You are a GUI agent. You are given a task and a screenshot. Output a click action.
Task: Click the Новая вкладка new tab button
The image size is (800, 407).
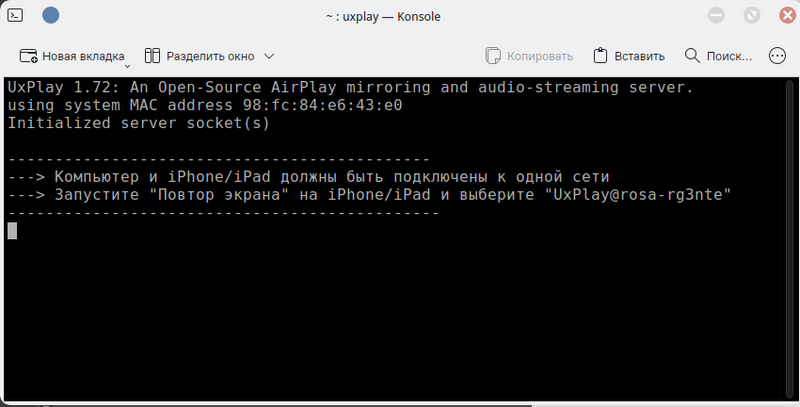click(72, 56)
